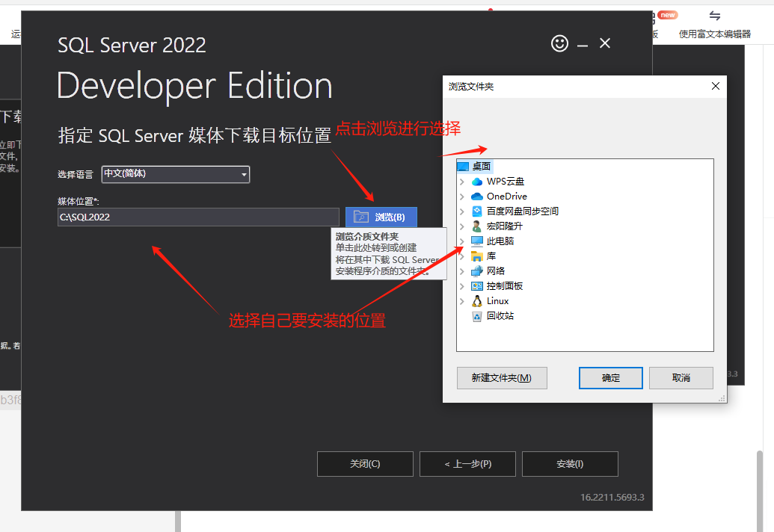Click 使用富文本编辑器 in the background editor

click(x=715, y=34)
